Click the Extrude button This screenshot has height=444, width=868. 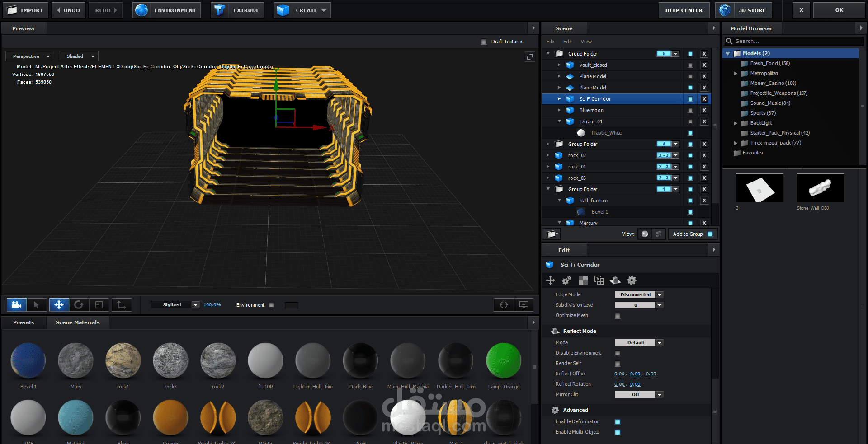coord(239,10)
